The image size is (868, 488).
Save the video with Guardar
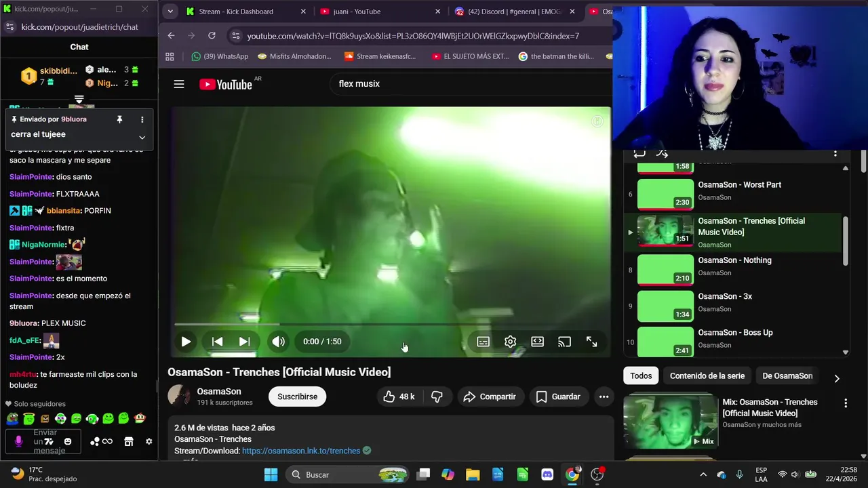(558, 396)
